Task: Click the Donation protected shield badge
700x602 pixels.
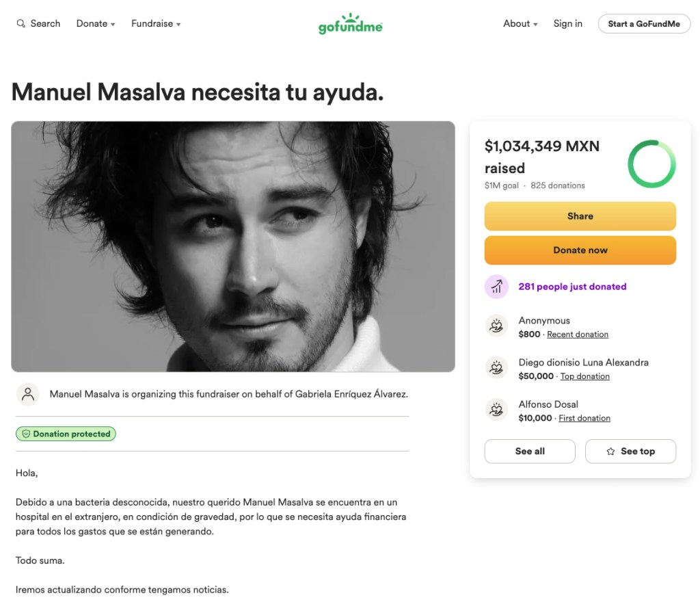Action: click(x=66, y=434)
